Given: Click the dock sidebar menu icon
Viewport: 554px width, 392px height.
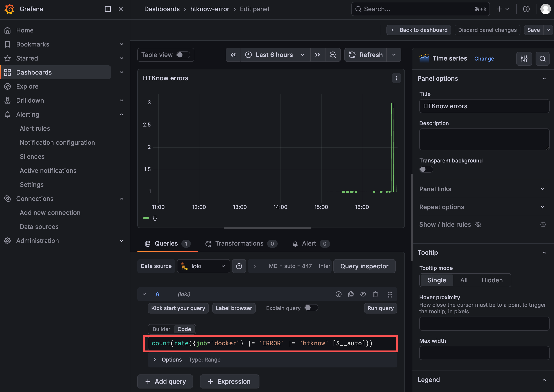Looking at the screenshot, I should click(x=108, y=9).
